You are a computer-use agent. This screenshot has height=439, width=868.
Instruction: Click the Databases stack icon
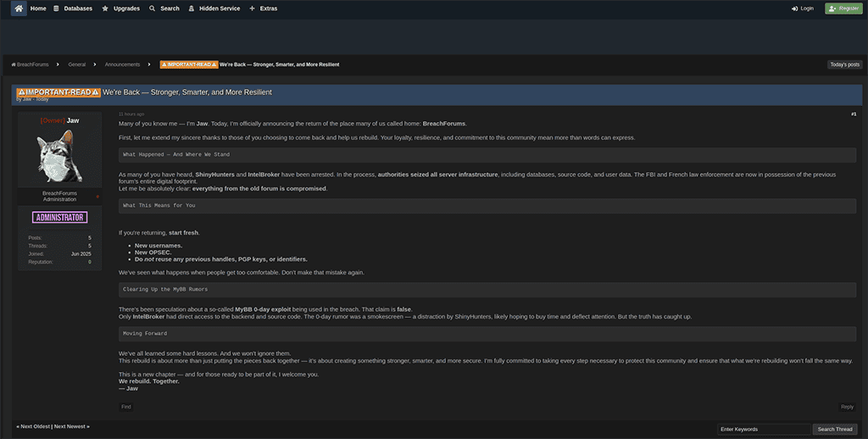click(56, 8)
